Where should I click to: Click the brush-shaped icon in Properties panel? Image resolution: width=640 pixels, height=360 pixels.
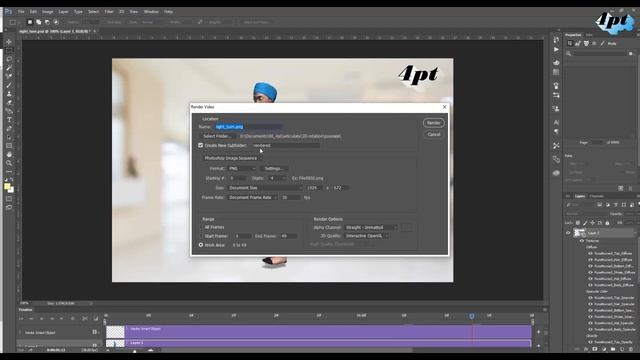click(x=602, y=43)
